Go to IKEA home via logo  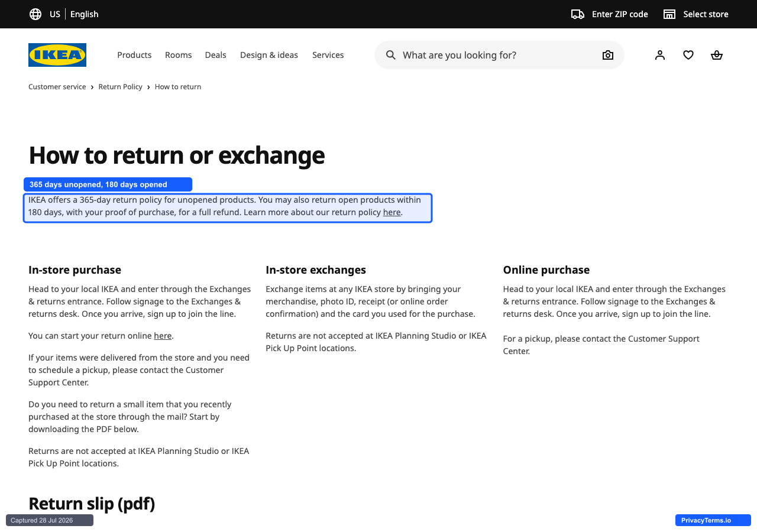(x=57, y=55)
